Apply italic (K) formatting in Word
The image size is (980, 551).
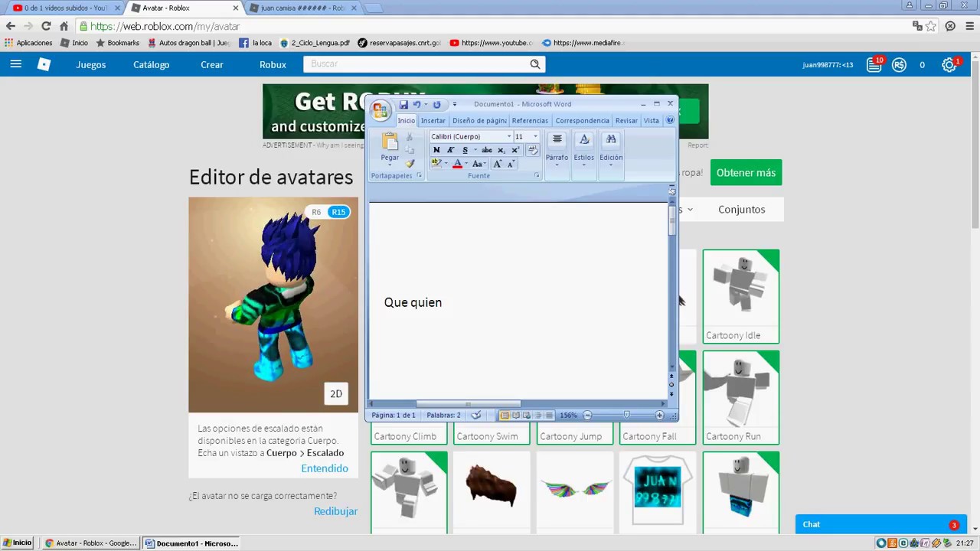coord(450,150)
